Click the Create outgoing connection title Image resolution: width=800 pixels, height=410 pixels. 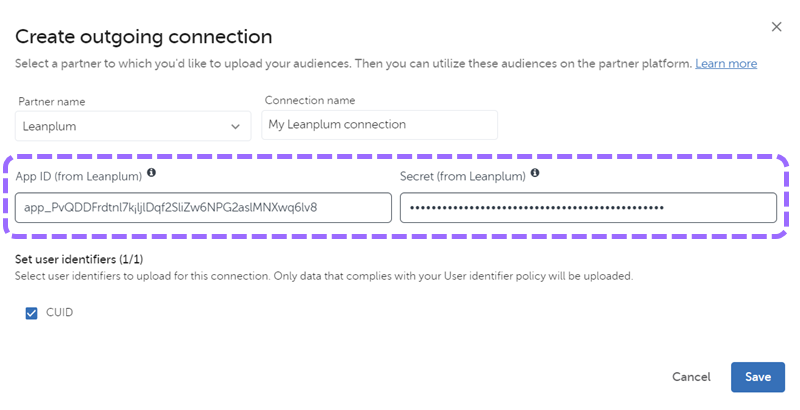(x=144, y=37)
